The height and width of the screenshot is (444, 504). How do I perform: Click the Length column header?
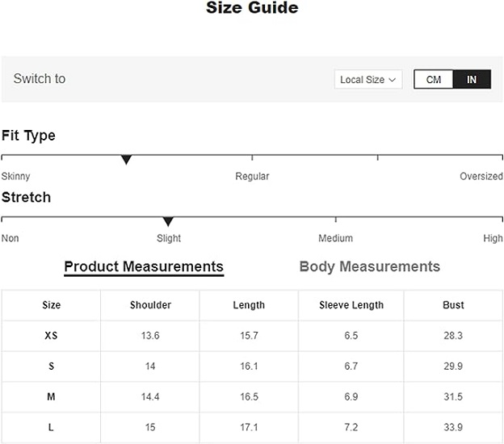point(249,305)
